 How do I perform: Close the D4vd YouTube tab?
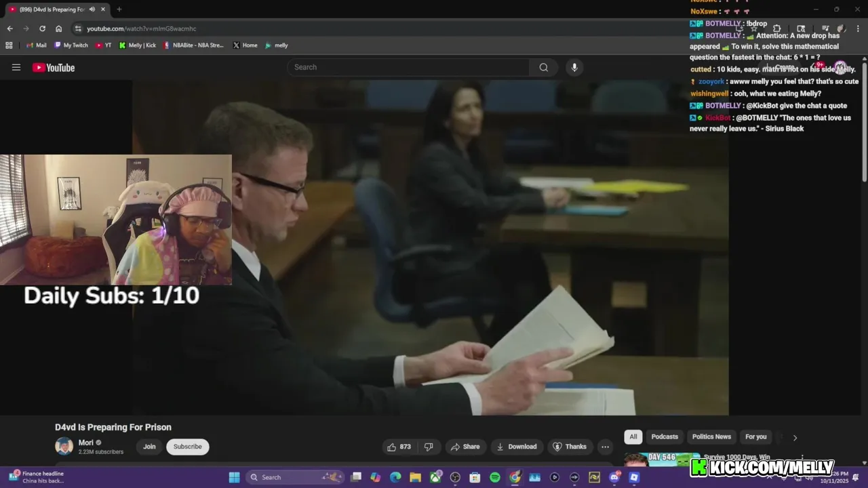click(x=103, y=9)
